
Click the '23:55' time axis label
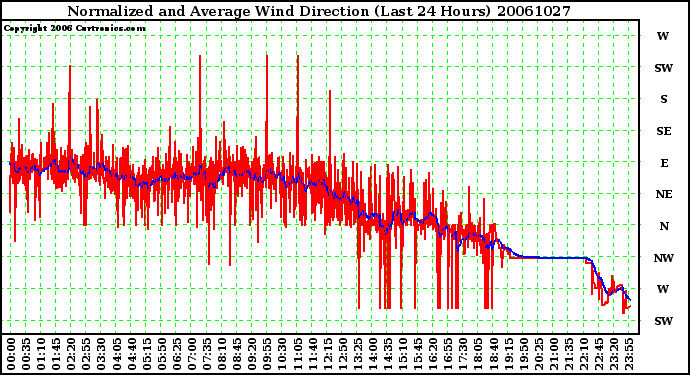pyautogui.click(x=629, y=354)
